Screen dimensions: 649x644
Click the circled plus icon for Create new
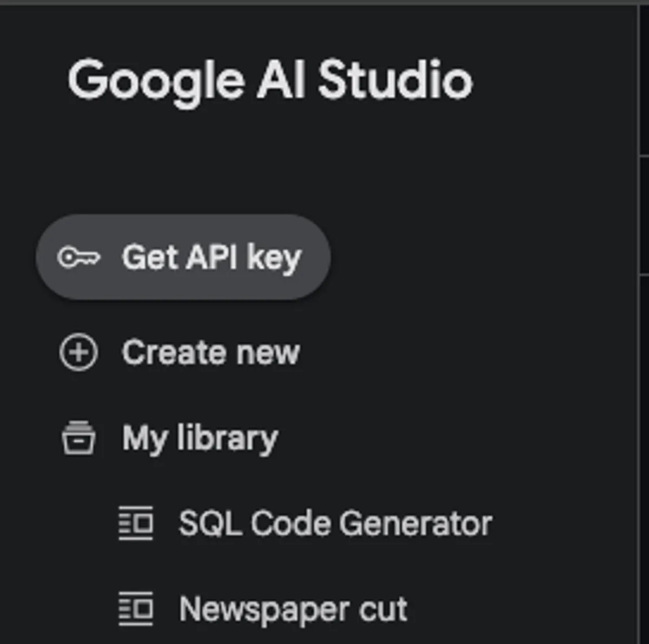click(79, 353)
